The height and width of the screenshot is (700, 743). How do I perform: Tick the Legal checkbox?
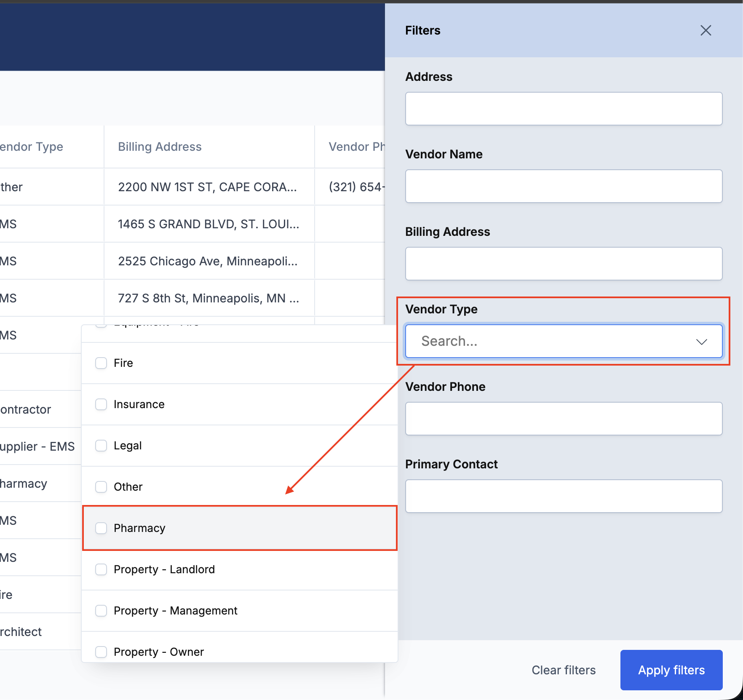click(101, 446)
